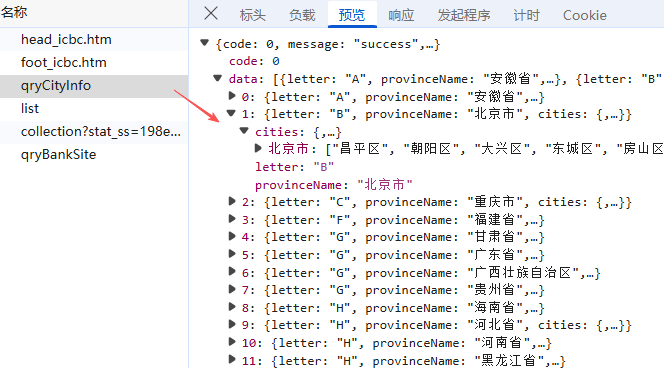Select the qryCityInfo request

pos(94,86)
